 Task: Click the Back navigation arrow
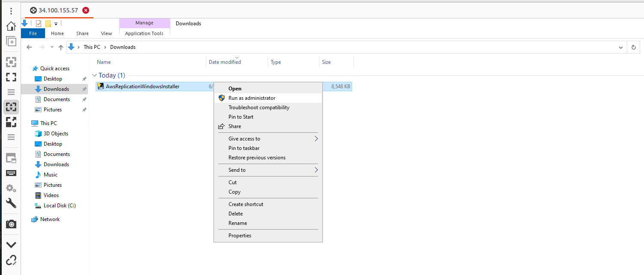(x=29, y=47)
